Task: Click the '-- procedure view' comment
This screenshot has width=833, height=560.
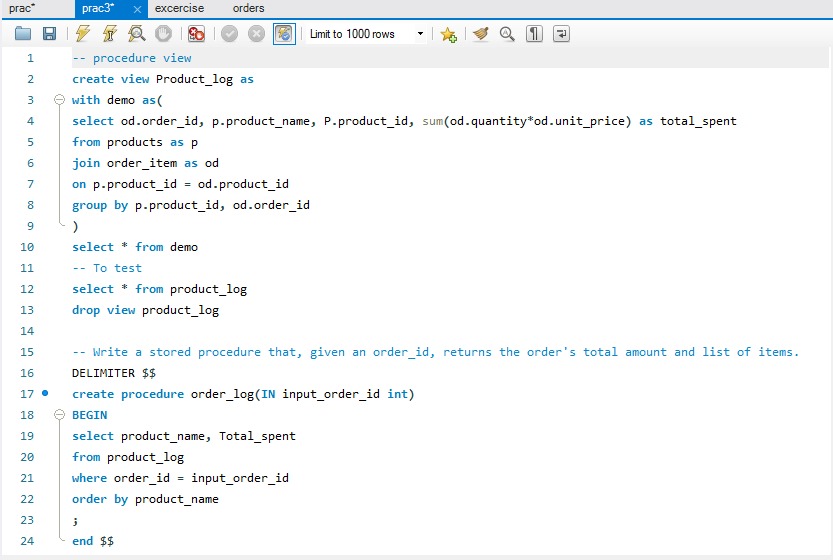Action: point(132,58)
